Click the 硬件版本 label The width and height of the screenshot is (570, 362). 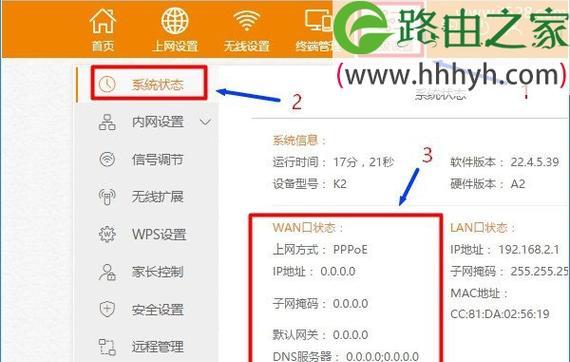477,184
